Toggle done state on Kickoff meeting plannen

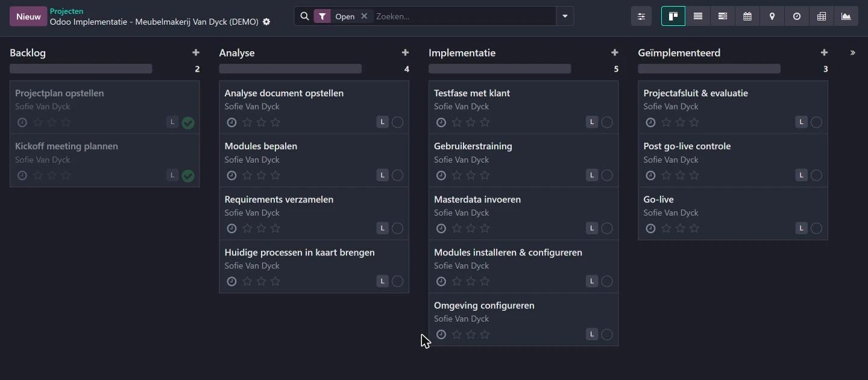click(188, 176)
